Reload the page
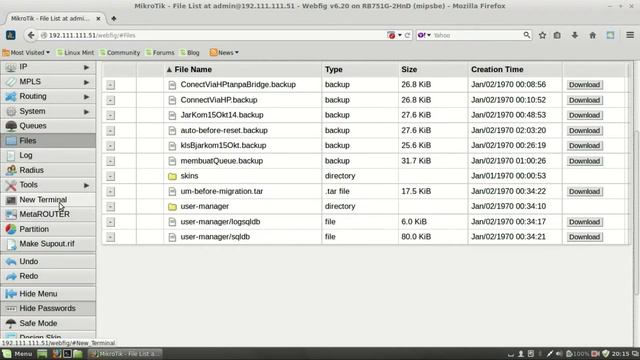 (x=407, y=35)
